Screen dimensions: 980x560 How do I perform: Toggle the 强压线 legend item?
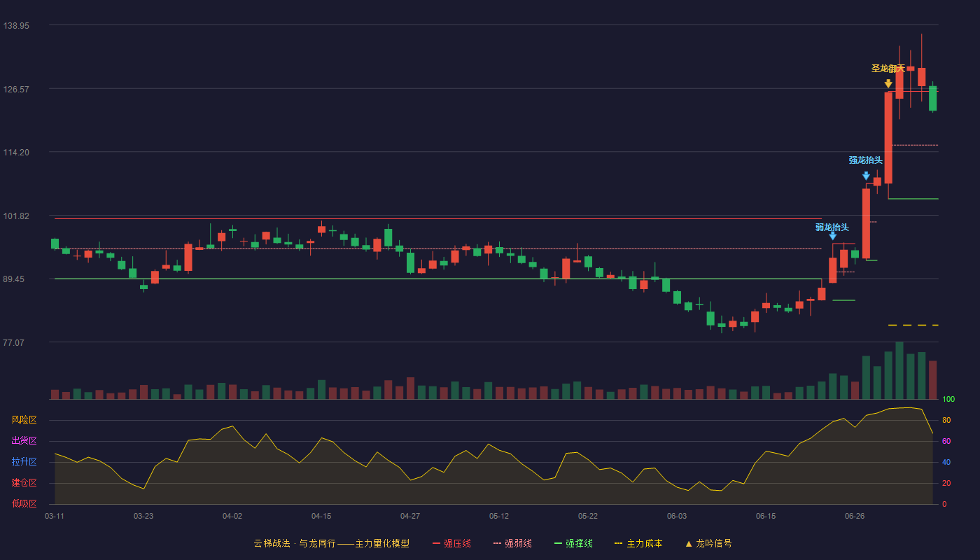[451, 543]
